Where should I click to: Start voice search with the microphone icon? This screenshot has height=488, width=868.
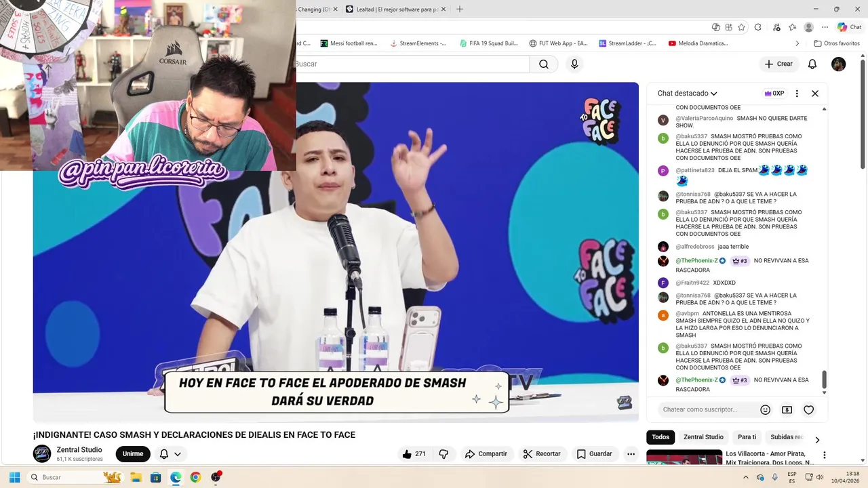(574, 64)
